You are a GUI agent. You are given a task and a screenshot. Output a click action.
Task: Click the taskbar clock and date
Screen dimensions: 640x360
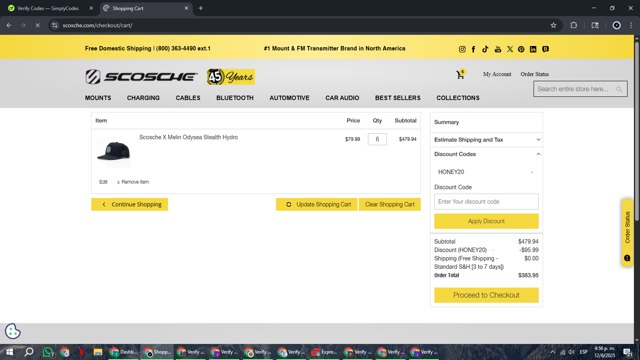coord(604,352)
